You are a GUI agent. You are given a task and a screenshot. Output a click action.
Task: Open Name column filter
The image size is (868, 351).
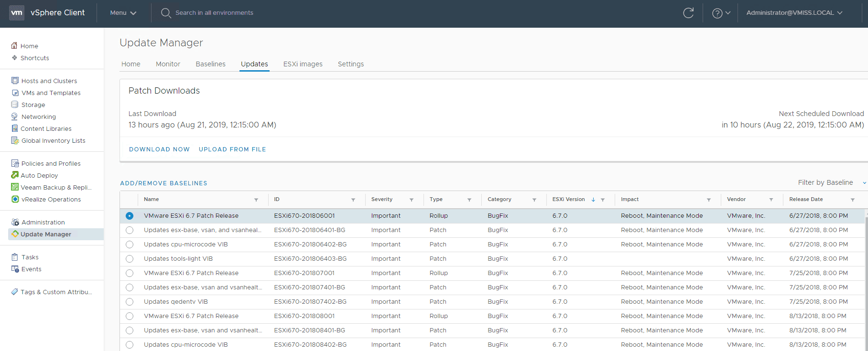tap(256, 200)
